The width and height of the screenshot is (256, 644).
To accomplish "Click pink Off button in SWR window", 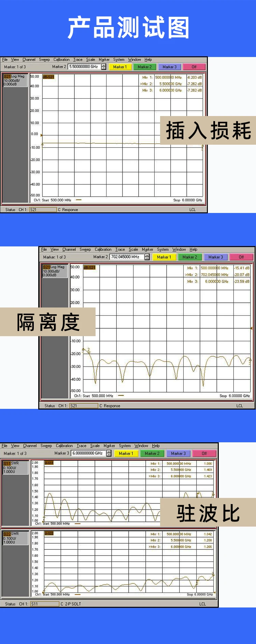I will tap(204, 454).
